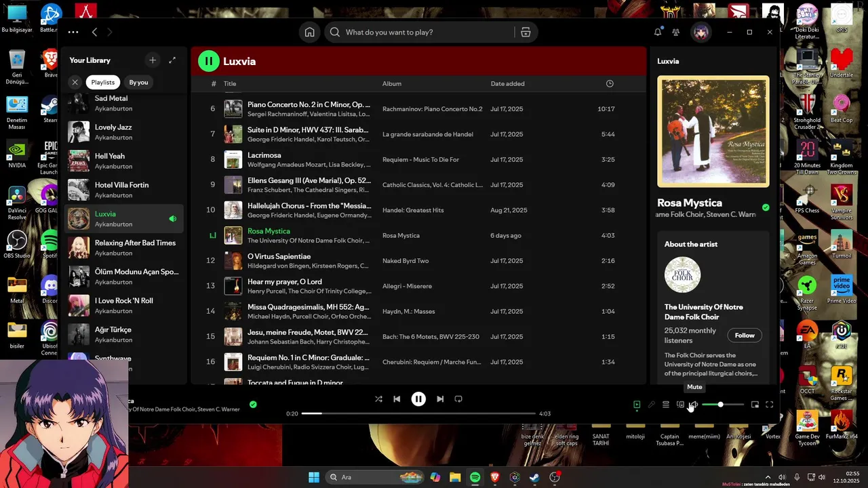Open Steam from the taskbar
Image resolution: width=868 pixels, height=488 pixels.
tap(535, 477)
